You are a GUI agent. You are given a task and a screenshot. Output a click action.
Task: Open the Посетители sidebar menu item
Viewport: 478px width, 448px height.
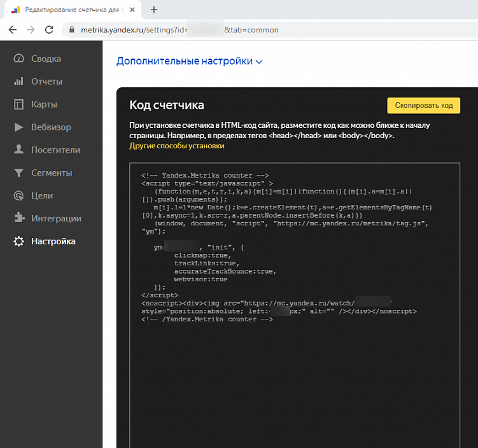pos(56,150)
